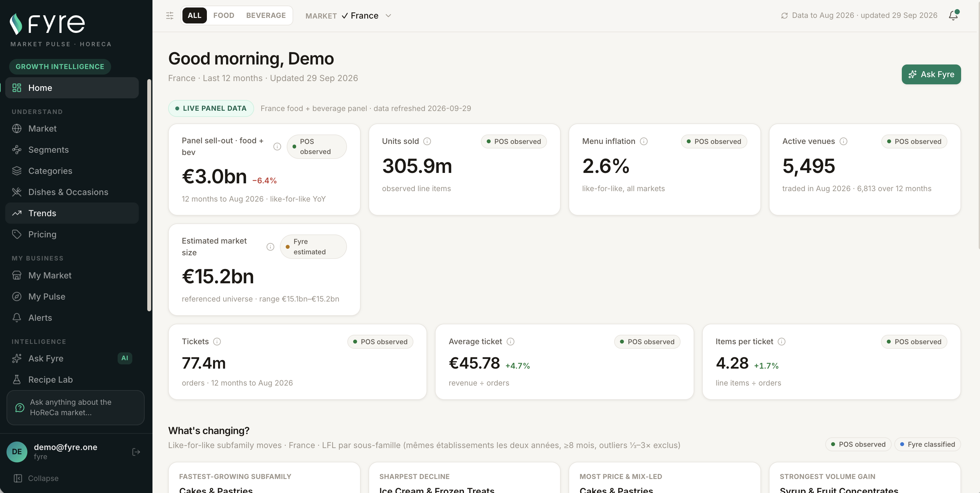
Task: Click the Fyre classified legend chip
Action: tap(927, 444)
